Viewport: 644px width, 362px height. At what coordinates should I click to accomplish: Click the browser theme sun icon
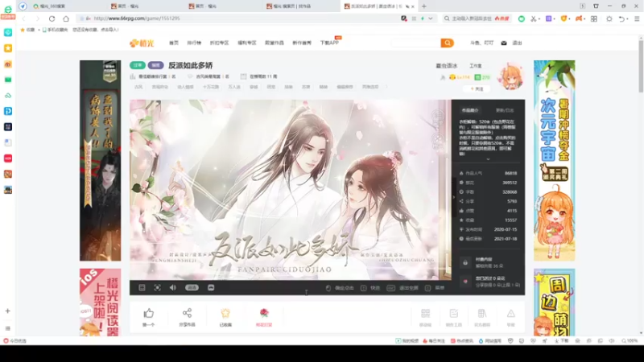(x=609, y=19)
